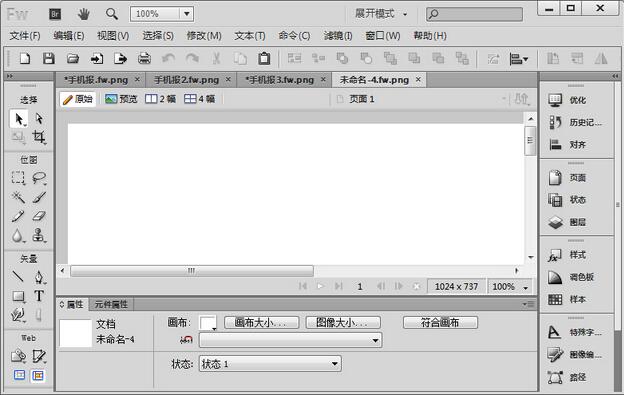The image size is (624, 395).
Task: Select the Pencil tool
Action: coord(18,216)
